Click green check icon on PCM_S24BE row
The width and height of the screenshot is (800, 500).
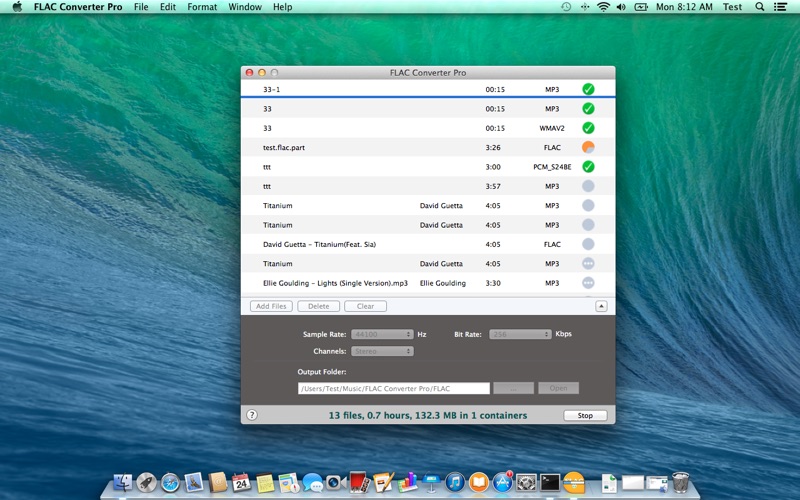click(588, 167)
